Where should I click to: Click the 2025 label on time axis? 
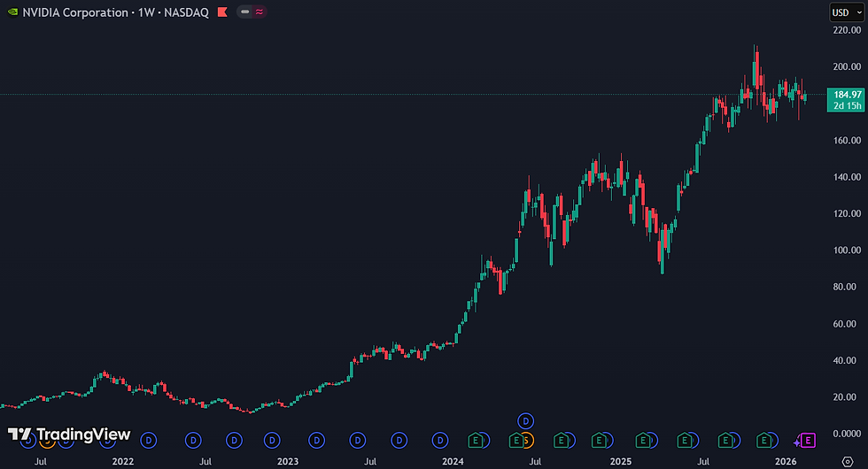pos(621,461)
